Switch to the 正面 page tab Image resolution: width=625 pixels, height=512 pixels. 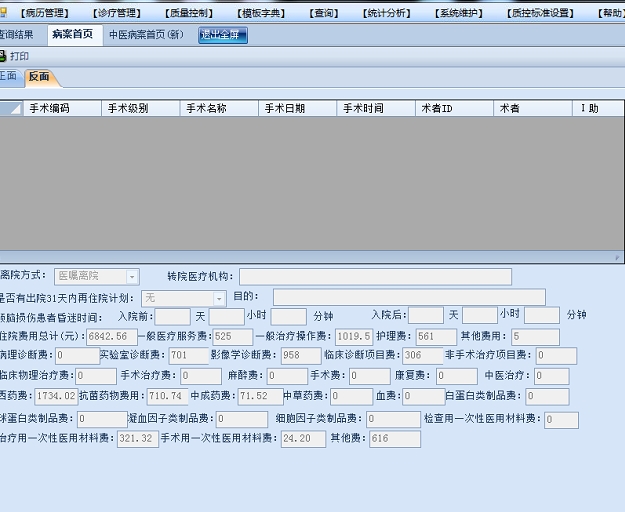10,76
